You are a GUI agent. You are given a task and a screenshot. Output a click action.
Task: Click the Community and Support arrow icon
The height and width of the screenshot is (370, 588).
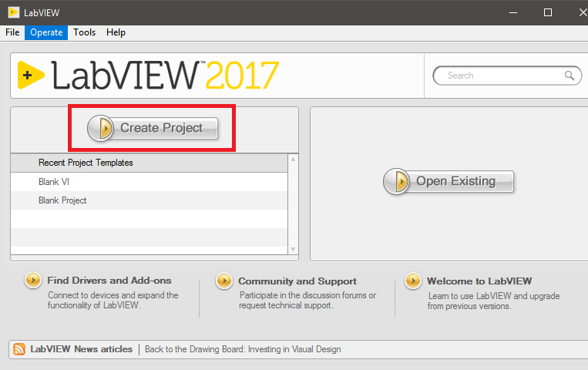click(x=224, y=281)
